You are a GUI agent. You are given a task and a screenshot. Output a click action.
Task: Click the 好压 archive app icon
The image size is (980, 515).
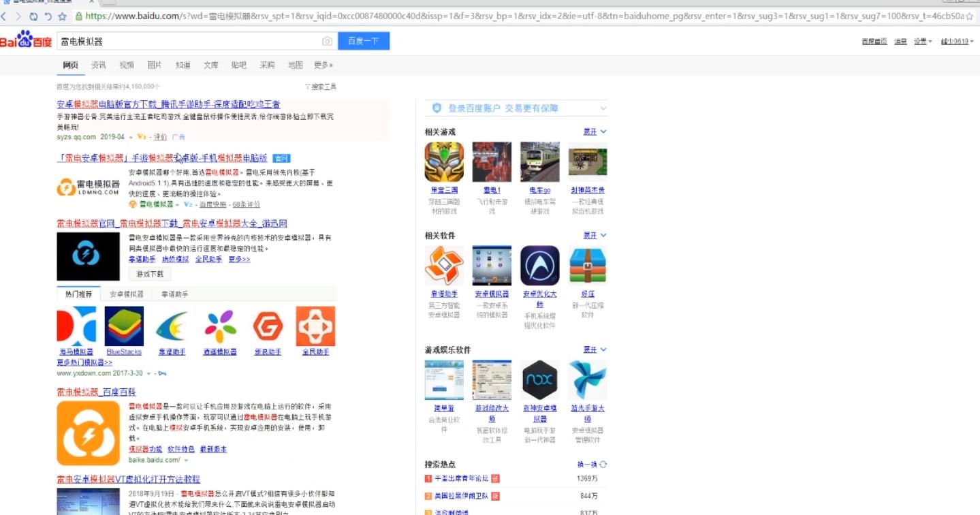[x=588, y=266]
